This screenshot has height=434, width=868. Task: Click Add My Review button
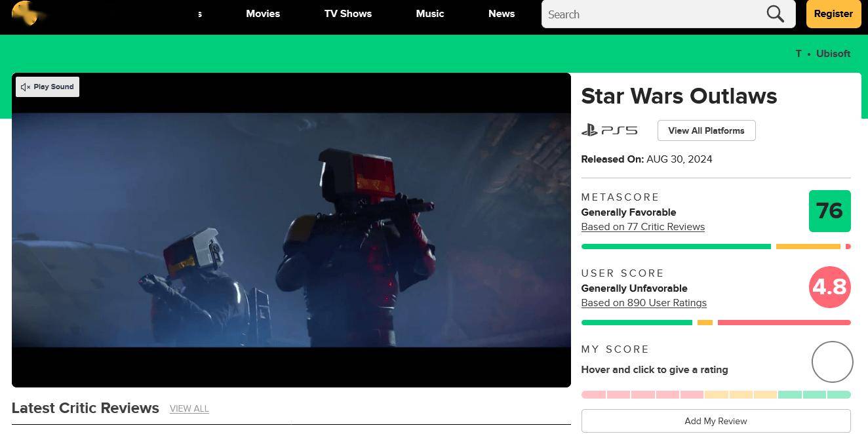(716, 421)
